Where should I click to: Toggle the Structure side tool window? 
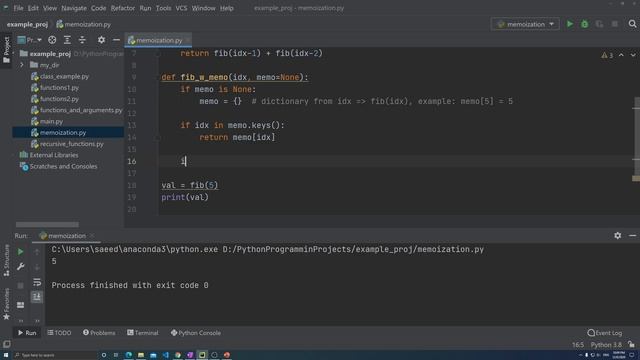coord(6,261)
